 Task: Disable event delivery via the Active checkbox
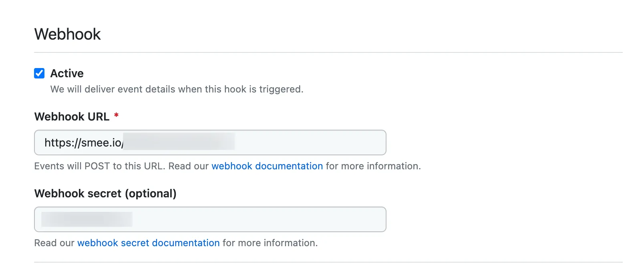pos(39,73)
